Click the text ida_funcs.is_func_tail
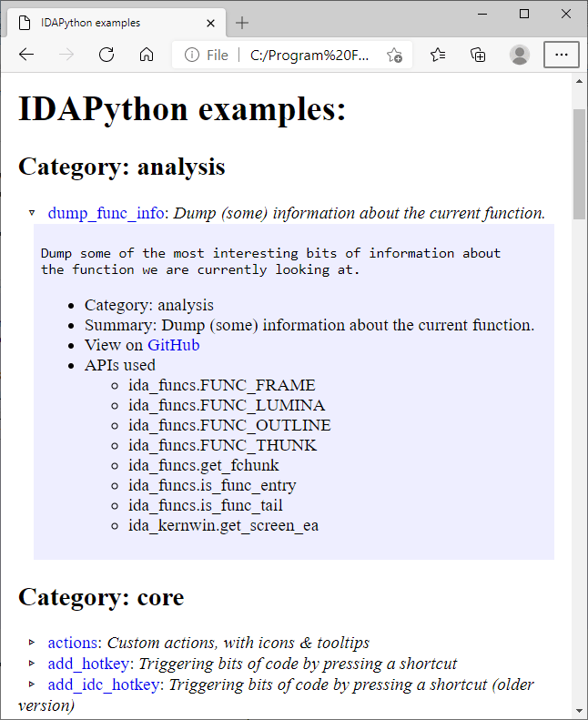The width and height of the screenshot is (588, 720). [x=206, y=505]
